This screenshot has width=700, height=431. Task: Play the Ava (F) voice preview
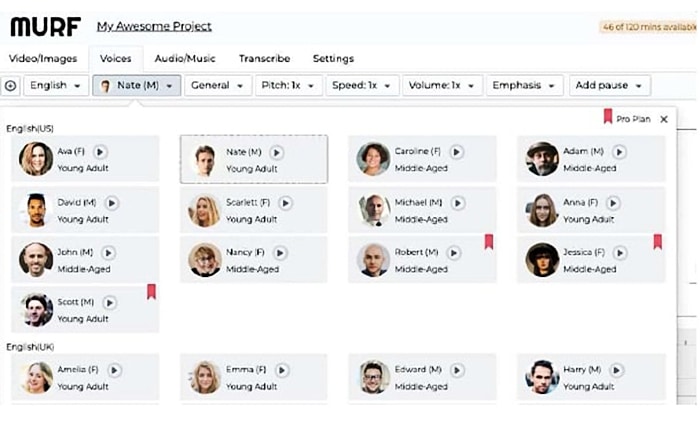(100, 152)
